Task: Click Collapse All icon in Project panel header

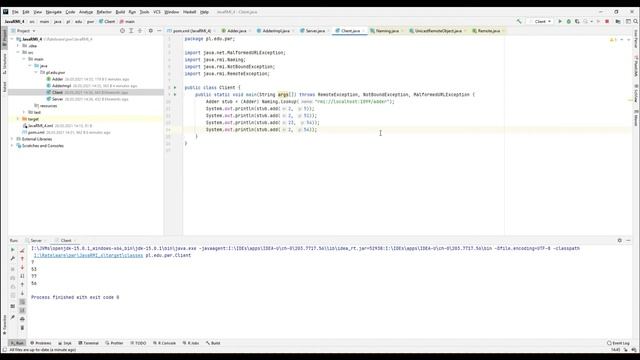Action: [x=140, y=31]
